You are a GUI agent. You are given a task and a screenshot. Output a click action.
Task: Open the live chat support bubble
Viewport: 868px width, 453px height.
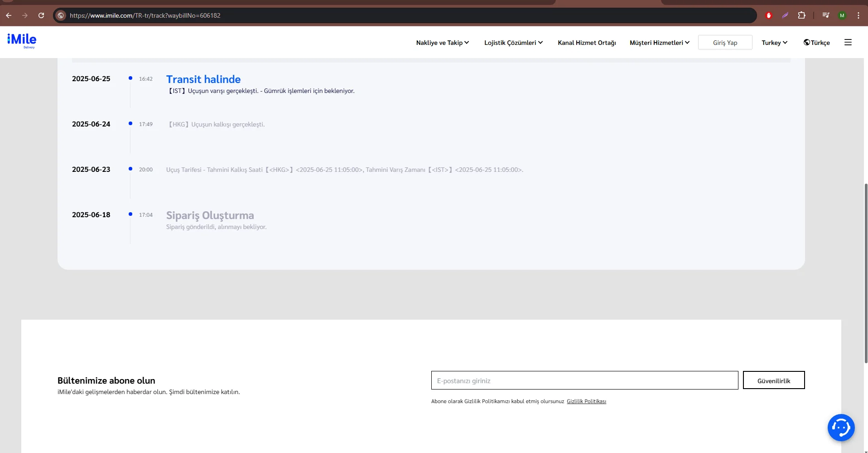pos(841,427)
